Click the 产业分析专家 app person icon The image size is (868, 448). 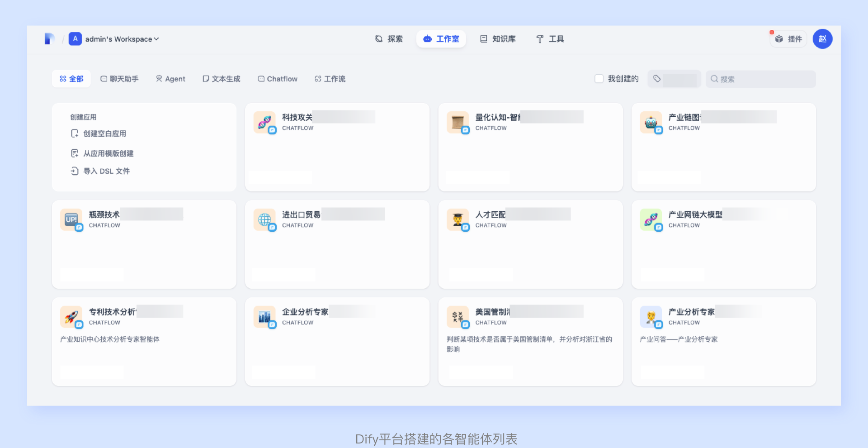(x=651, y=317)
